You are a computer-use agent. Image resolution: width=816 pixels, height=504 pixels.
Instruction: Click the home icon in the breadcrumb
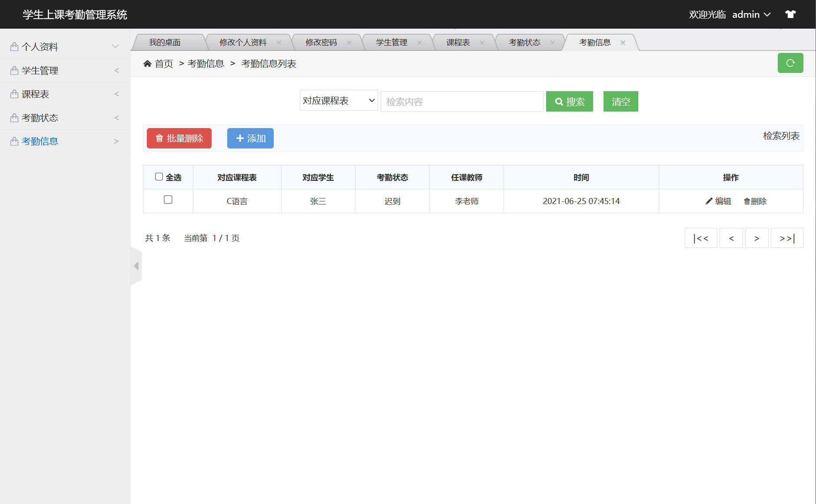(x=147, y=63)
